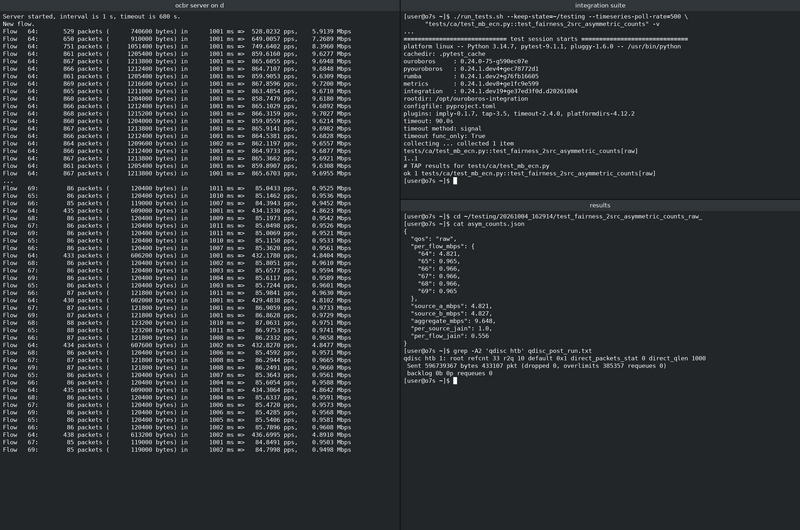Image resolution: width=800 pixels, height=530 pixels.
Task: Click the row with 862.1197 pps
Action: pos(177,143)
